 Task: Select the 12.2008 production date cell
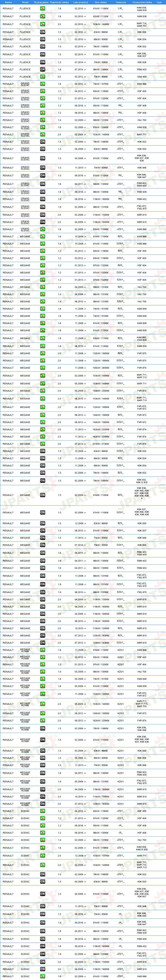tap(80, 856)
